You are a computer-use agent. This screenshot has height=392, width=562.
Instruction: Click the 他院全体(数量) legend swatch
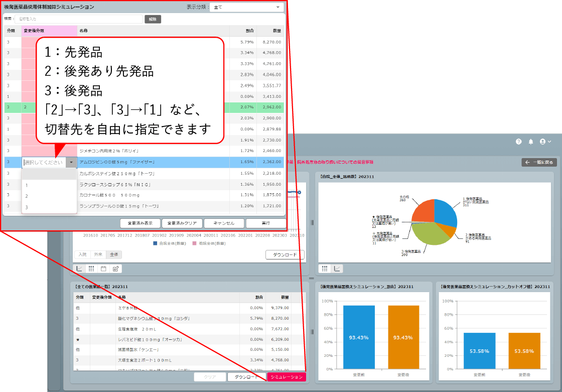[x=195, y=243]
